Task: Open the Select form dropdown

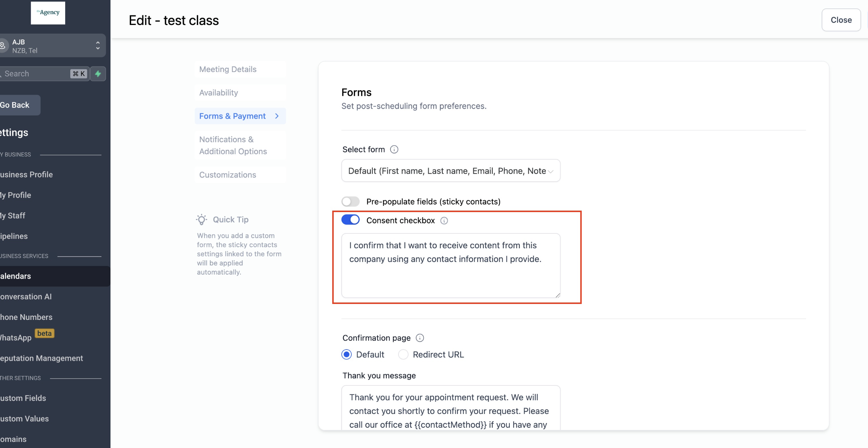Action: point(450,171)
